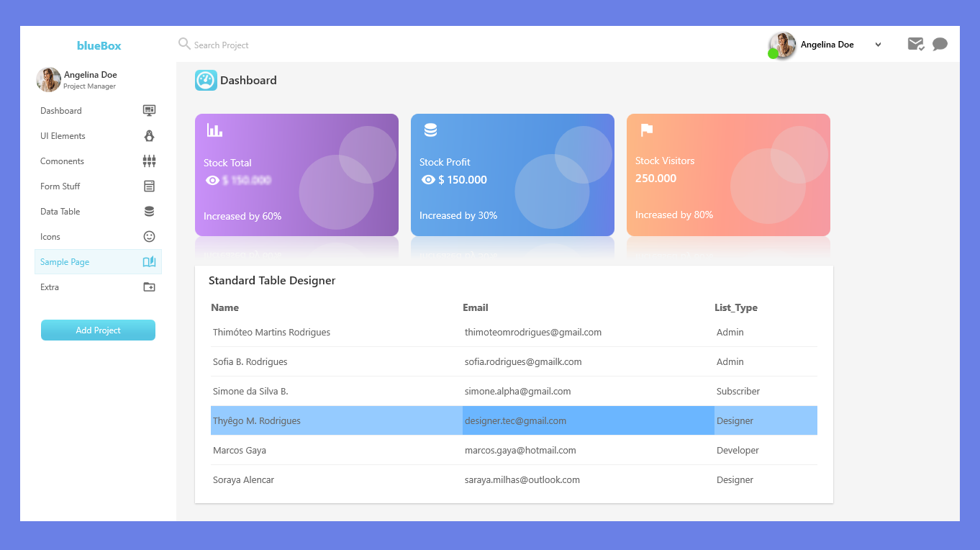The width and height of the screenshot is (980, 550).
Task: Click the Dashboard monitor icon in sidebar
Action: tap(149, 111)
